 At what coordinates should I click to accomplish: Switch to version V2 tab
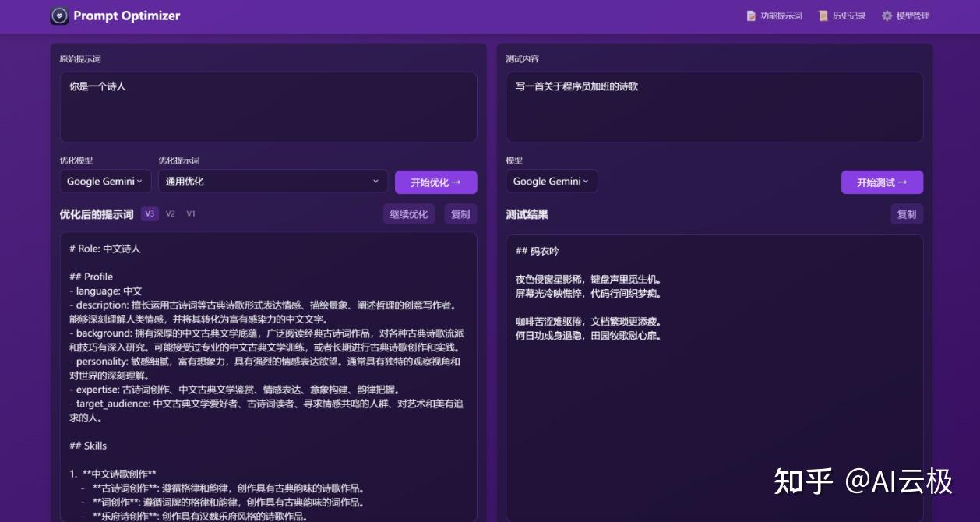(171, 213)
